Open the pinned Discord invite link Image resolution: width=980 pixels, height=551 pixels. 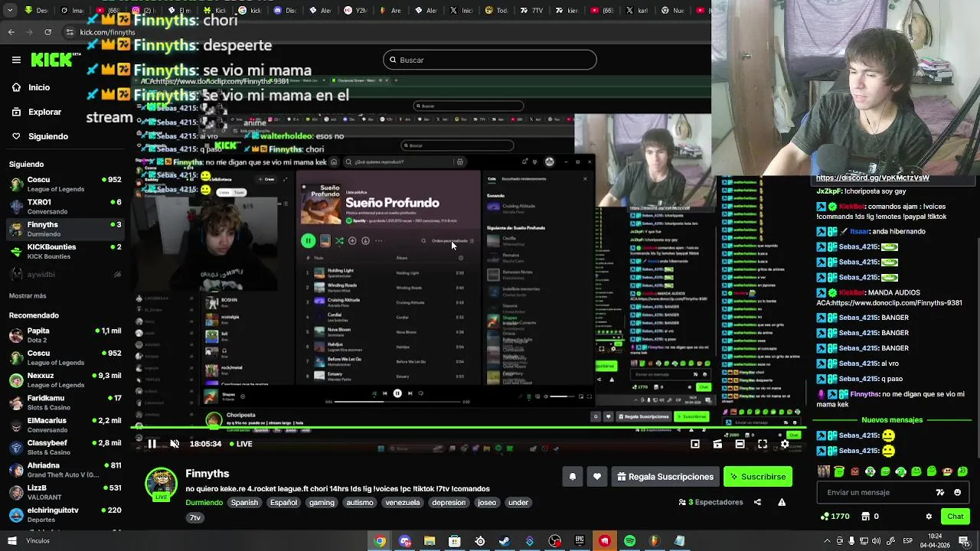872,178
